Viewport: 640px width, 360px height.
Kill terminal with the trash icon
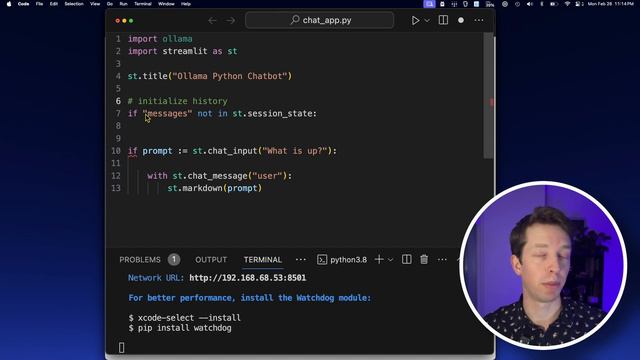coord(424,259)
